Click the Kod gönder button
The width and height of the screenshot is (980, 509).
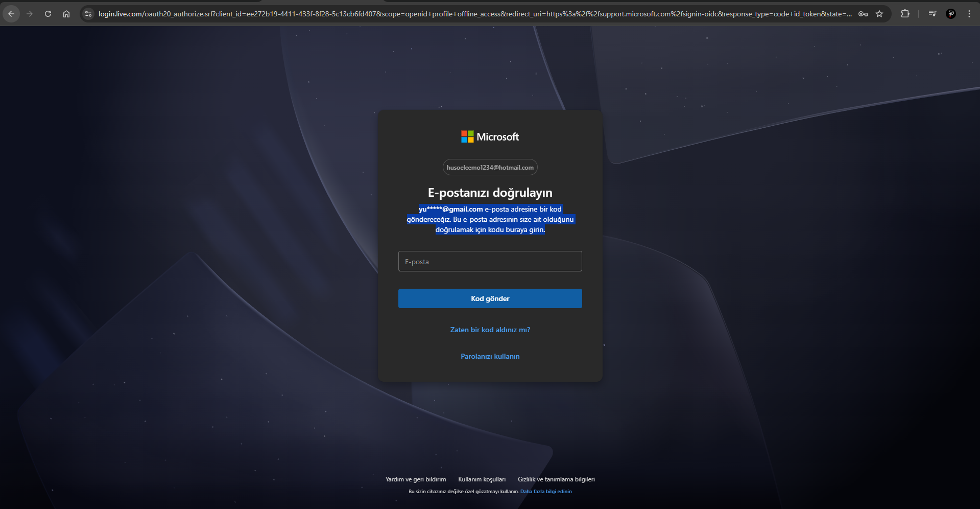[490, 298]
